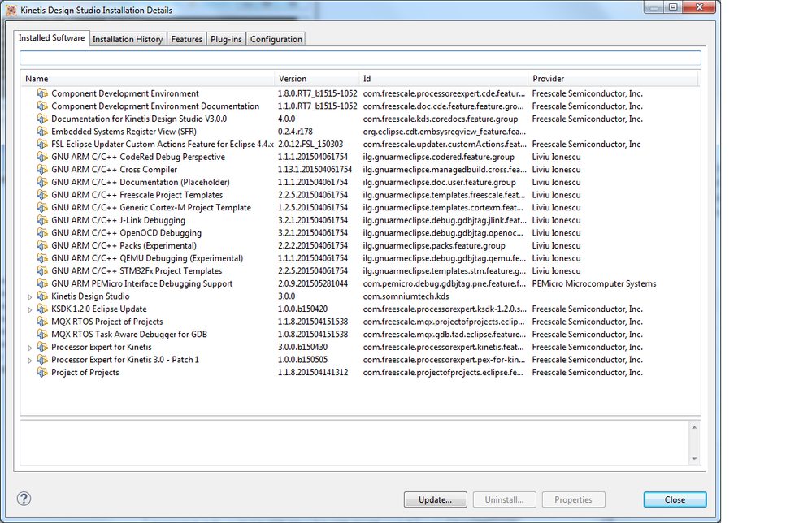Click version 4.0.0 of Documentation row
The width and height of the screenshot is (812, 523).
[286, 119]
